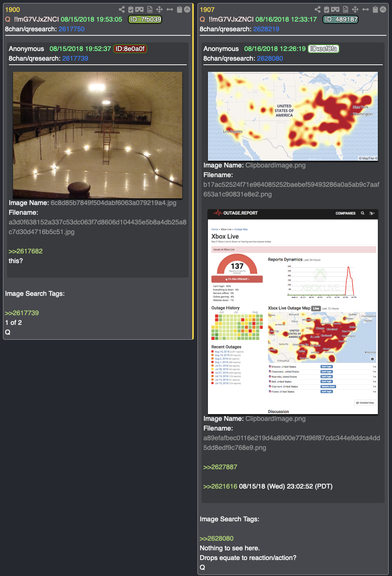Click post number 1907

(x=207, y=10)
